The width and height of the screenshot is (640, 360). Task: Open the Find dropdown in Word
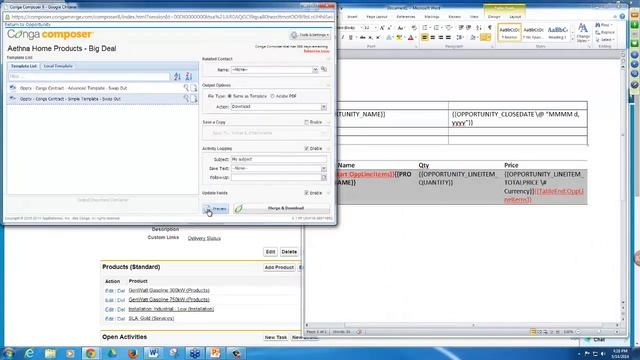(604, 25)
